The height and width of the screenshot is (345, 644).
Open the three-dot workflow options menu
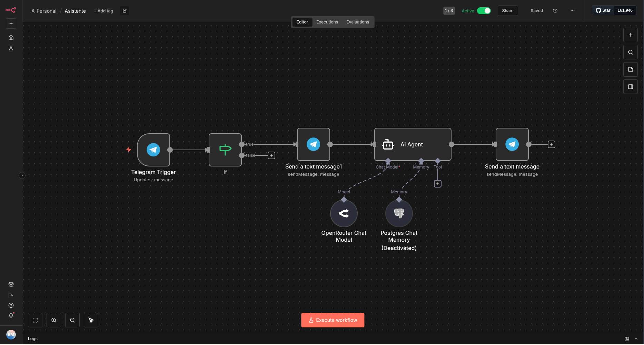click(573, 11)
